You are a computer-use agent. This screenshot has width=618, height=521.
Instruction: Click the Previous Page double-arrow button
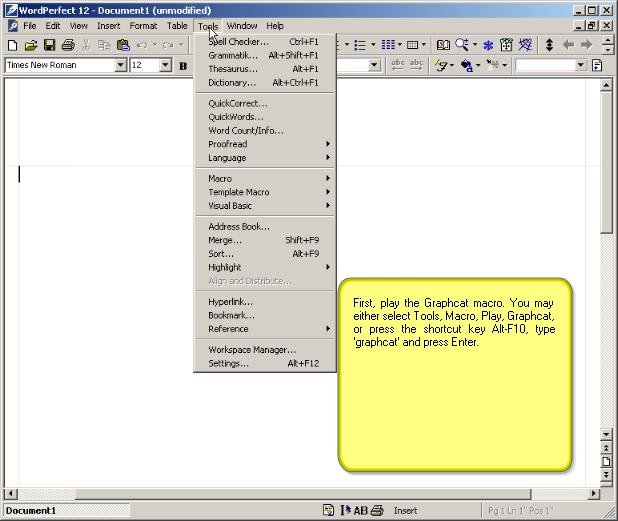click(607, 448)
